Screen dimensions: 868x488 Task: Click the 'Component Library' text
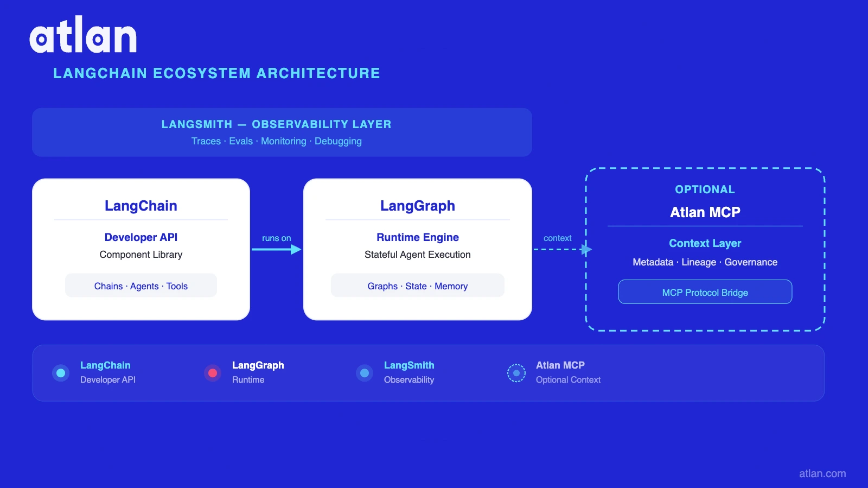[x=141, y=255]
